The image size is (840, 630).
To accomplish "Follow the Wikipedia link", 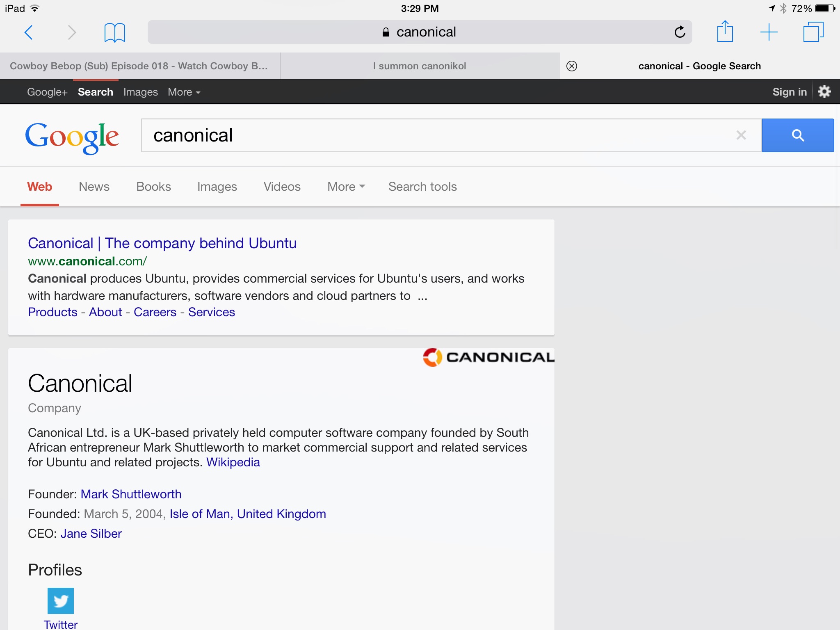I will coord(233,462).
